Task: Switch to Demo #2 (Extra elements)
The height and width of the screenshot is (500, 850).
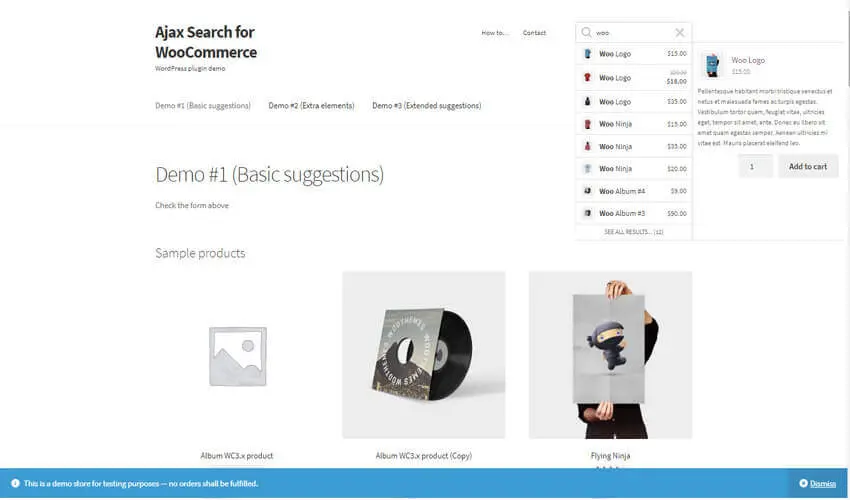Action: (x=311, y=106)
